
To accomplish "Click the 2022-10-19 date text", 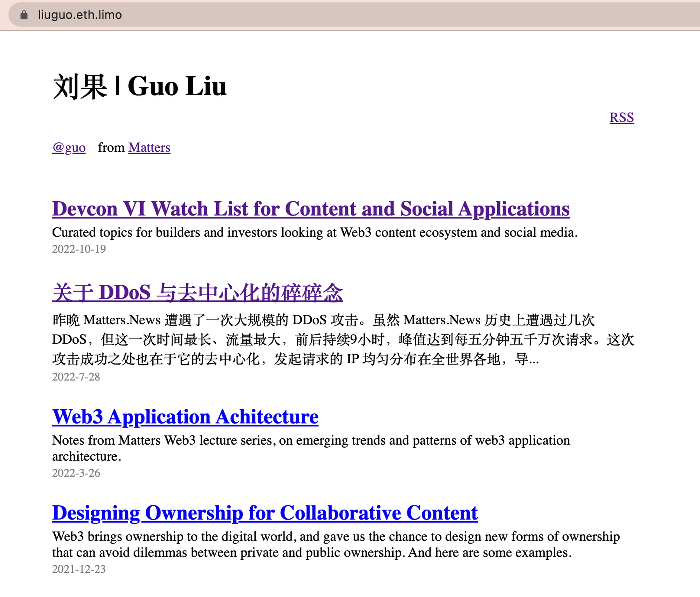I will pos(79,249).
